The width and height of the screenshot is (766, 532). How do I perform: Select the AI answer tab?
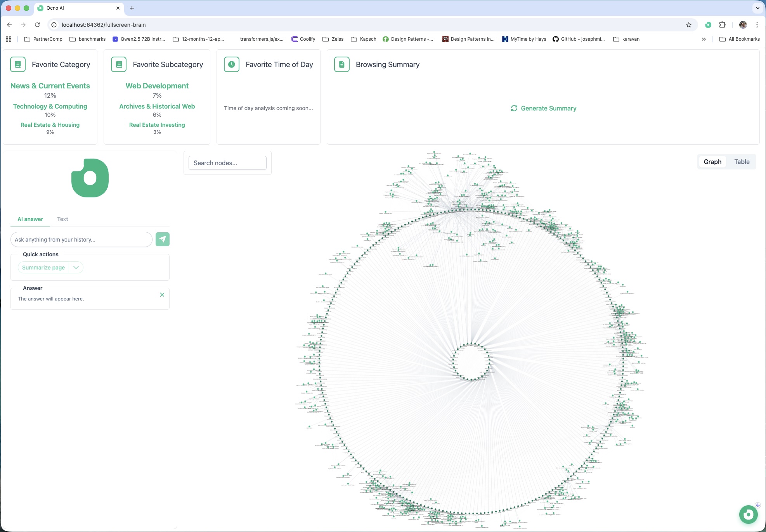coord(30,219)
